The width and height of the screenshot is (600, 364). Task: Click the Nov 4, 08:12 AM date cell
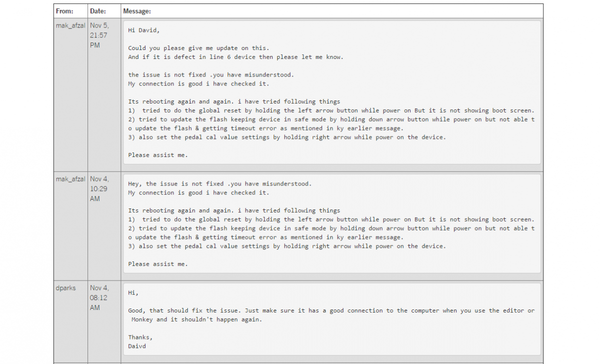point(99,297)
